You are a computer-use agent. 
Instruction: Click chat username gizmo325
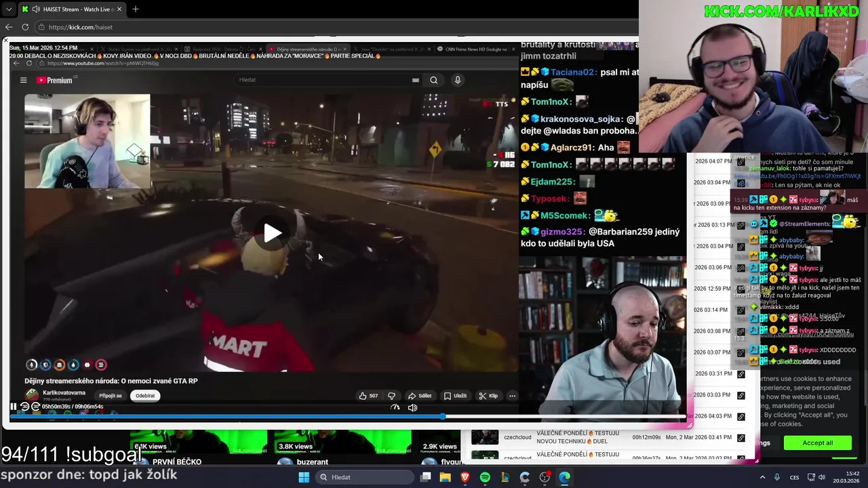(x=562, y=232)
